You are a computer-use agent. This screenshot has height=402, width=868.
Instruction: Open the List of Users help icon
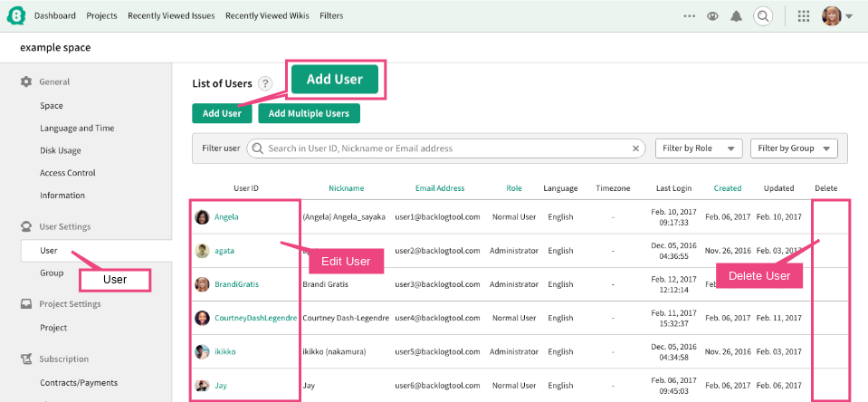(x=266, y=83)
